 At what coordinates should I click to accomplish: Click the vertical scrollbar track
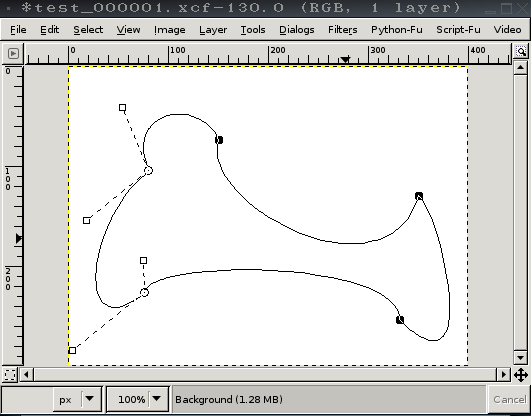coord(520,213)
